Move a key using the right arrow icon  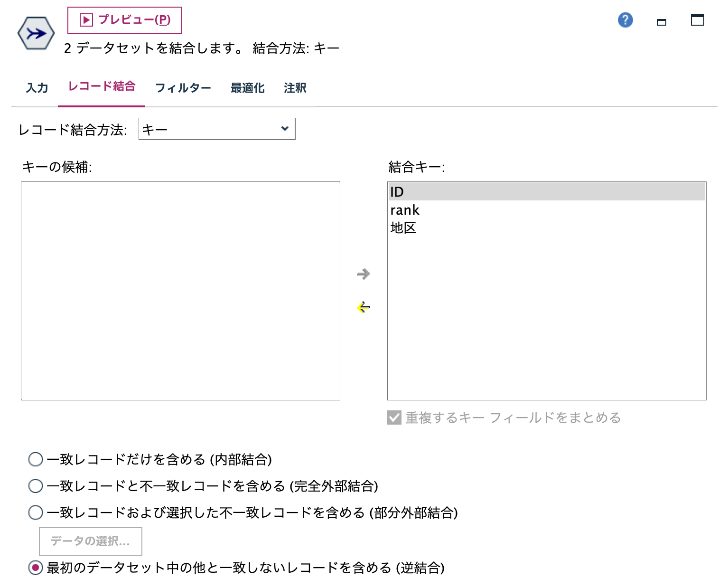(x=364, y=274)
